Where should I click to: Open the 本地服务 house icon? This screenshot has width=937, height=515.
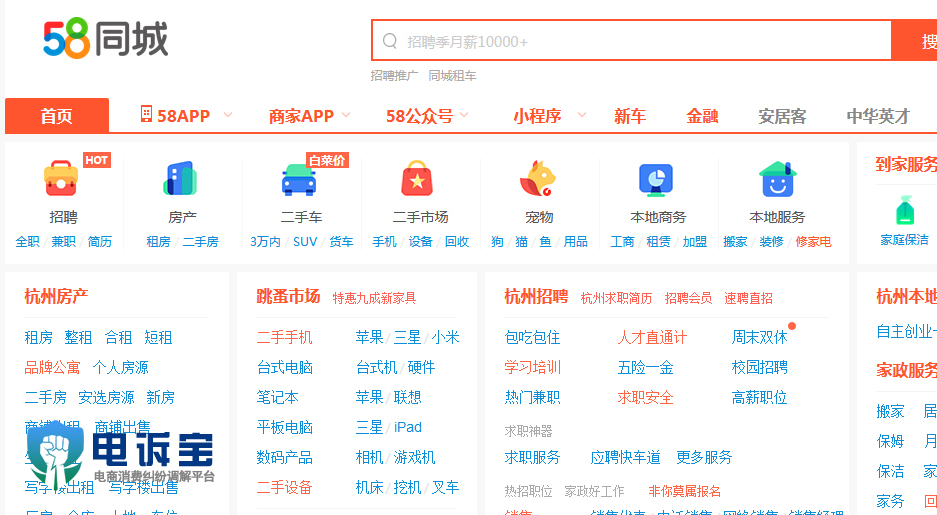click(777, 179)
